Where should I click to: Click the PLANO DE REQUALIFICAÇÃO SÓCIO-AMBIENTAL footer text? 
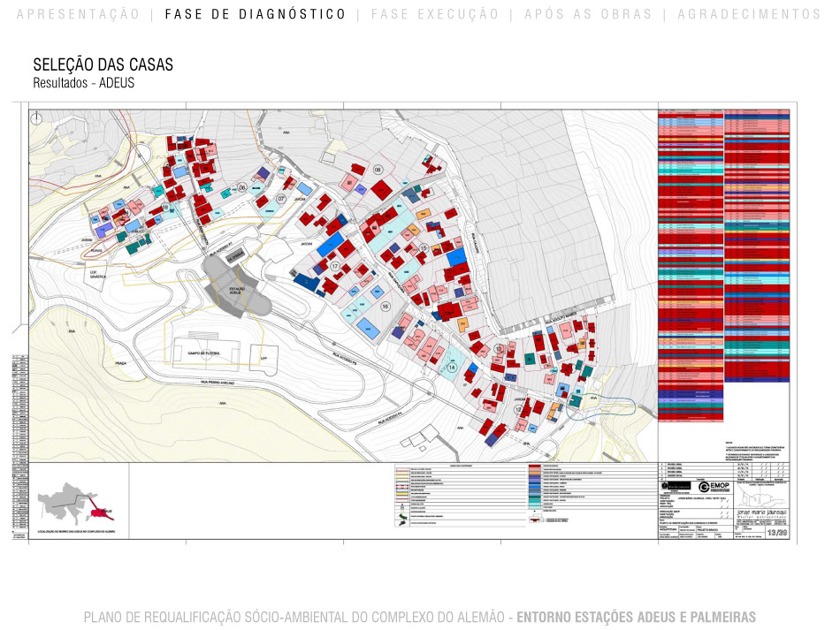(294, 617)
